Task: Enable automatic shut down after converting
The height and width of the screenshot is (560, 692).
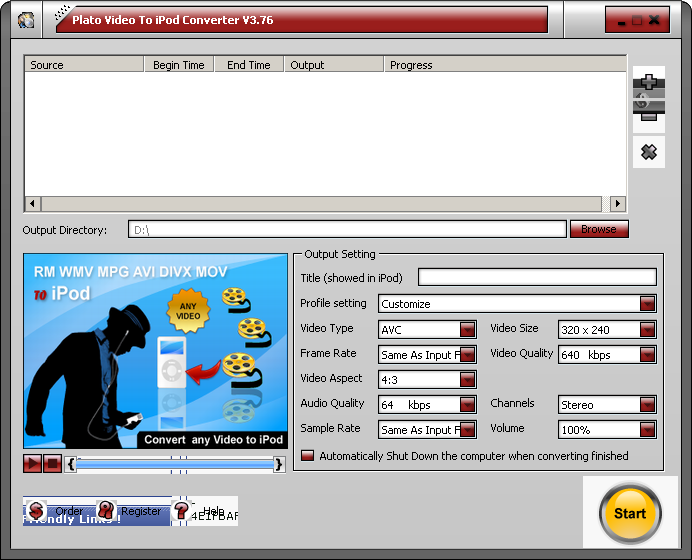Action: point(307,456)
